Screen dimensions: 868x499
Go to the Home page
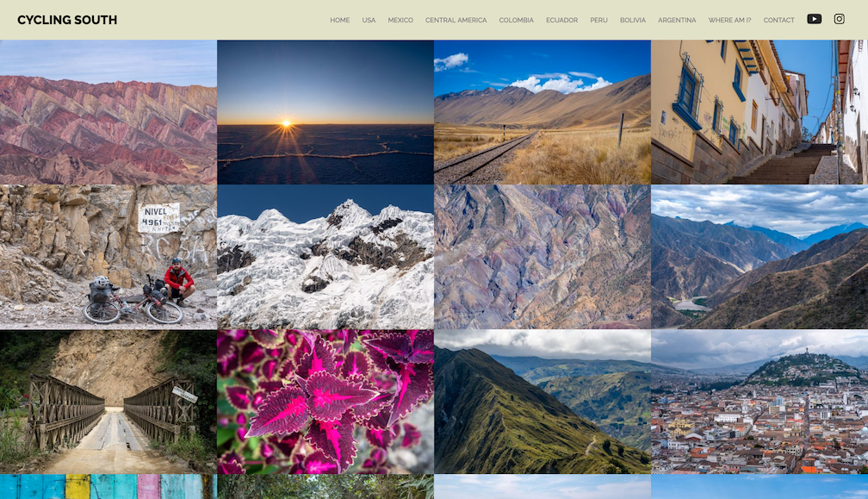pos(339,20)
